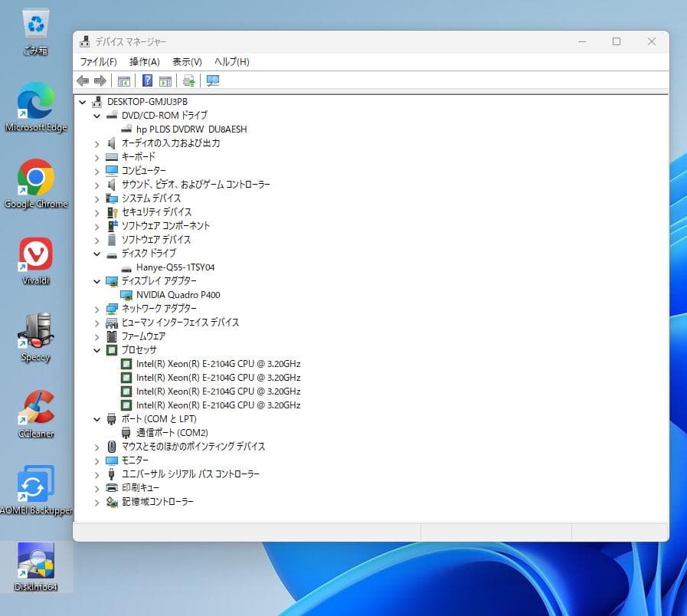The width and height of the screenshot is (687, 616).
Task: Open the 操作(A) menu
Action: [x=144, y=61]
